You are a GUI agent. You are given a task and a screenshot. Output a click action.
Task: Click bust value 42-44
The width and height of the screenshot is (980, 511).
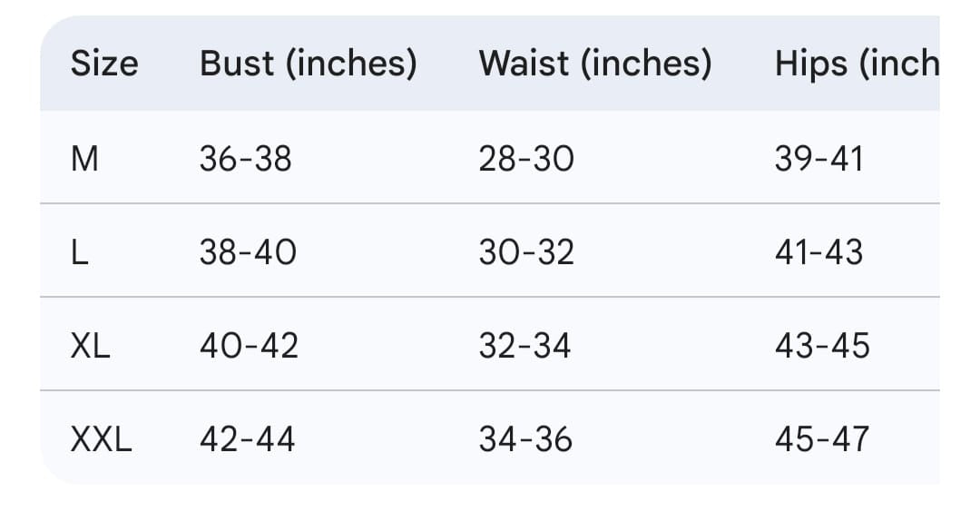click(x=248, y=439)
